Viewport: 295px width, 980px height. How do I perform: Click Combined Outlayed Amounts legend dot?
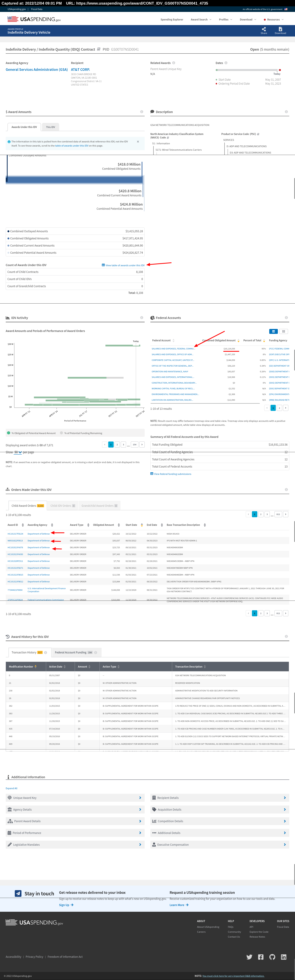pos(8,231)
